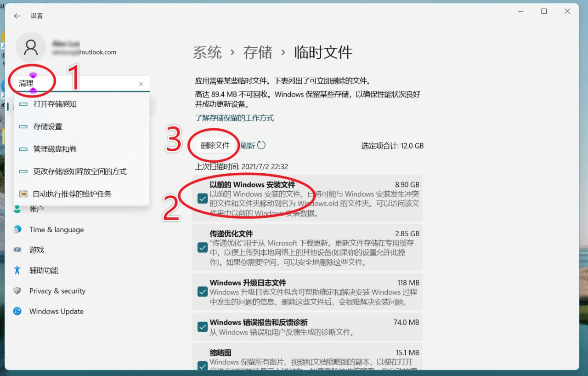Go to '存储' in the breadcrumb
The width and height of the screenshot is (588, 376).
258,52
